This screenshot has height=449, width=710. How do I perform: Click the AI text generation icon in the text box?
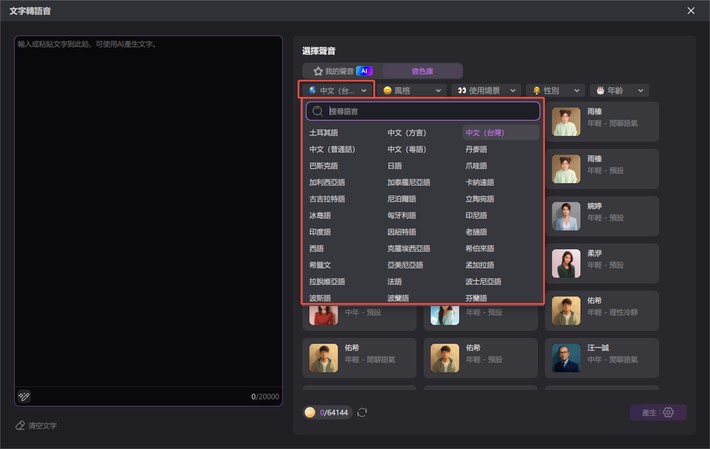(x=24, y=396)
